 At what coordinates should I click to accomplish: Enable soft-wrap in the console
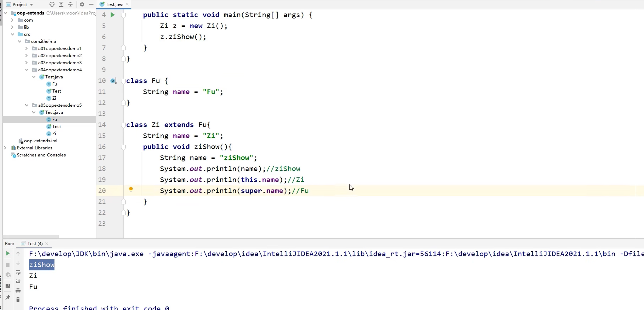click(18, 273)
